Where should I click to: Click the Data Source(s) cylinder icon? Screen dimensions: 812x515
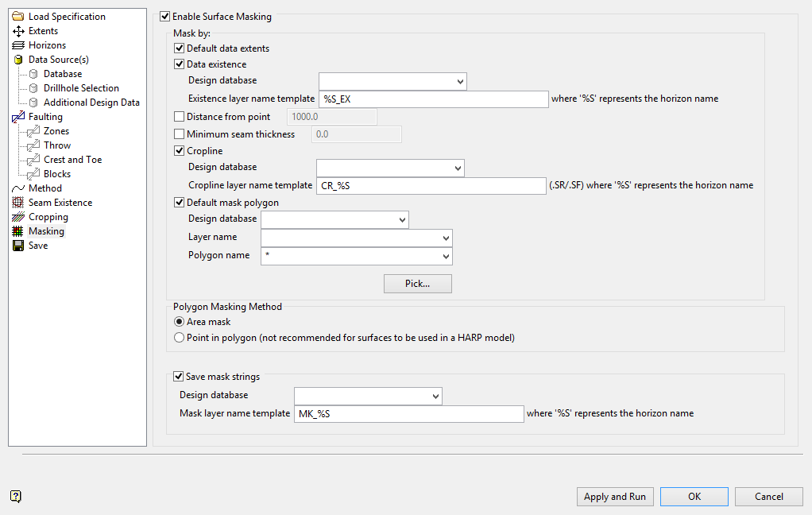tap(18, 60)
